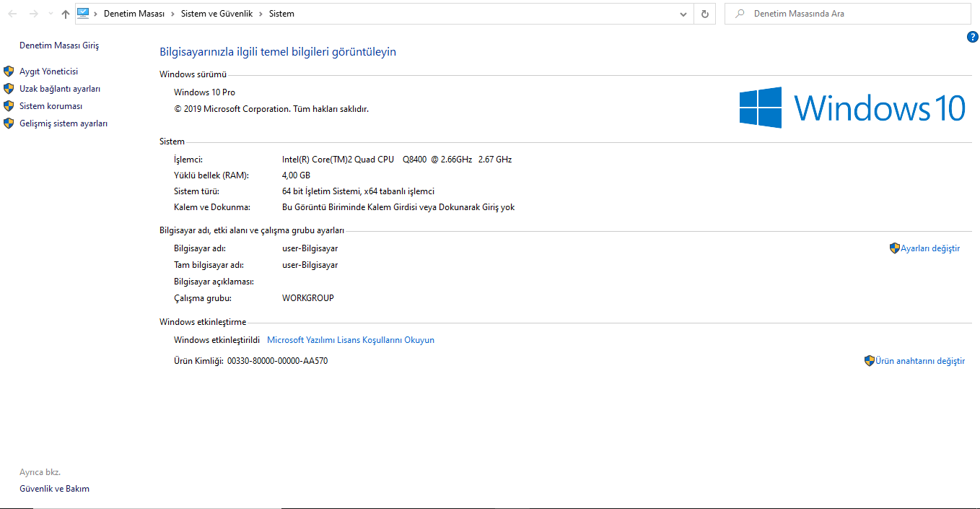Click the 4,00 GB RAM value
The width and height of the screenshot is (980, 509).
pos(296,175)
